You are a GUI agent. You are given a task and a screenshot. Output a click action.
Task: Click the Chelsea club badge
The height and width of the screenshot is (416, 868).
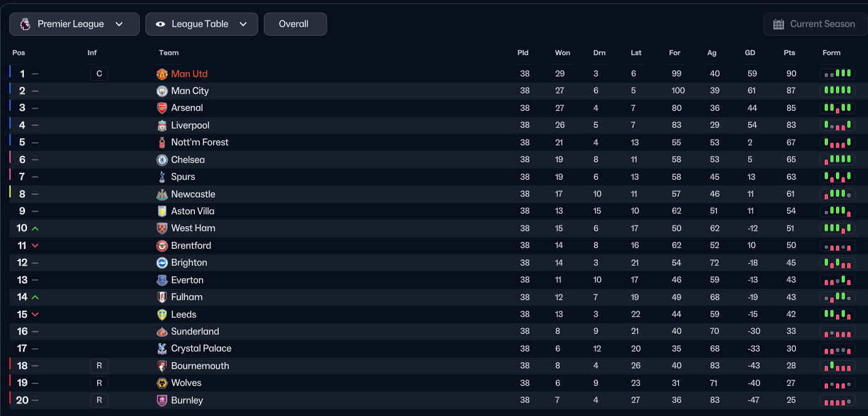point(162,160)
